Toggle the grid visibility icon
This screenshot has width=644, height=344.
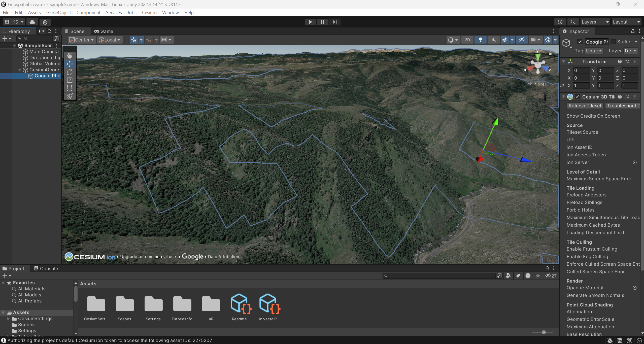click(x=134, y=40)
